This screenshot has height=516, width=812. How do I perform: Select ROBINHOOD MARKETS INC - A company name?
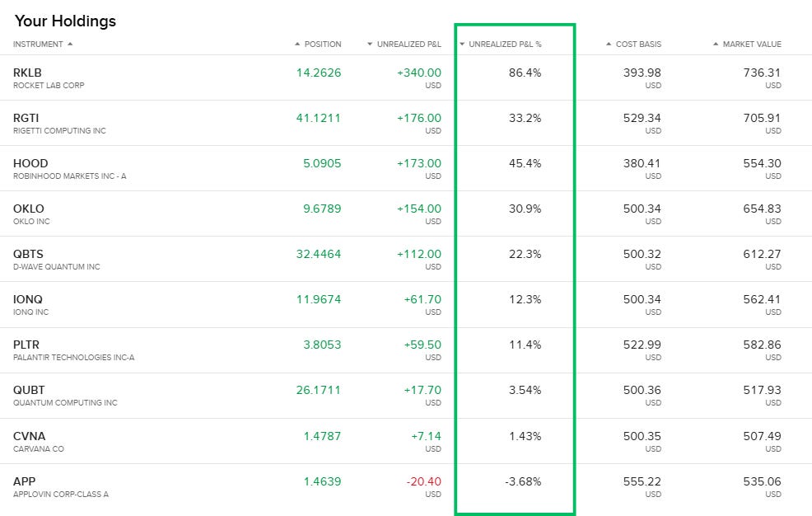(69, 176)
